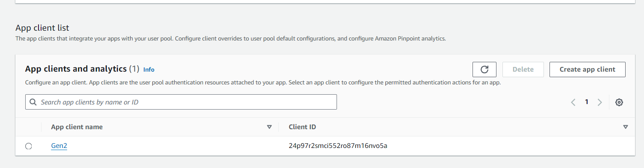
Task: Go to previous page chevron
Action: point(573,102)
